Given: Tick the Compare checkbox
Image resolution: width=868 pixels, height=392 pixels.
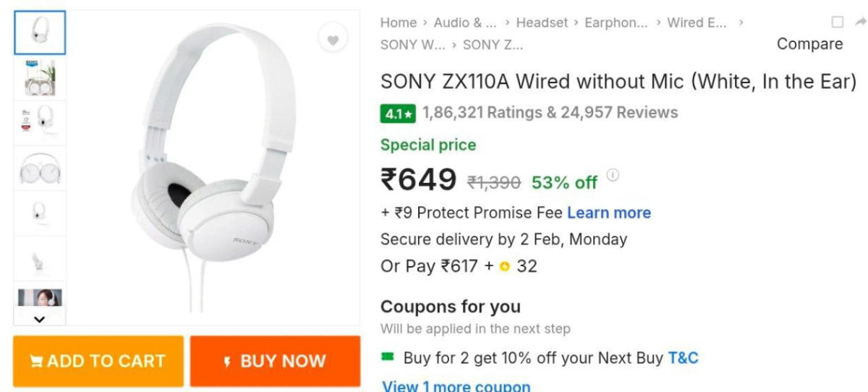Looking at the screenshot, I should pyautogui.click(x=838, y=22).
